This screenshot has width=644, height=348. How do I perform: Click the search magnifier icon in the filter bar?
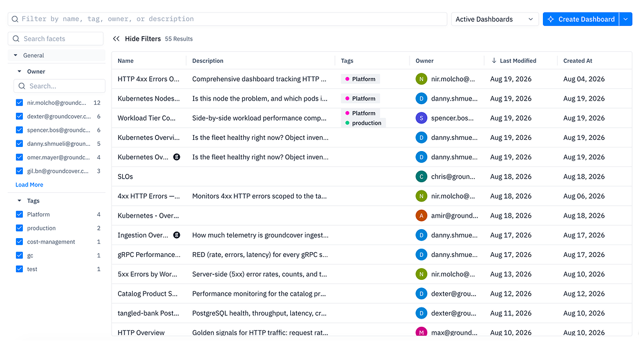click(x=15, y=19)
